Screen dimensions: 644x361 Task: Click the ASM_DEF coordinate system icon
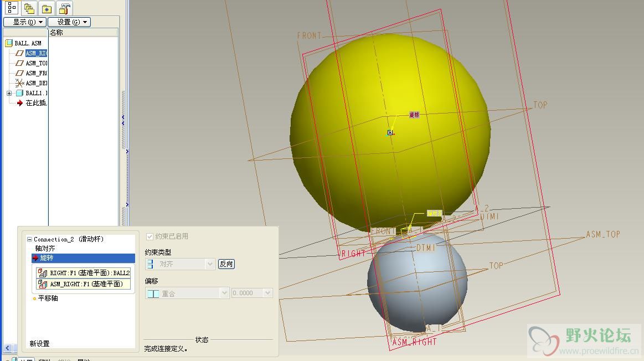click(x=19, y=83)
